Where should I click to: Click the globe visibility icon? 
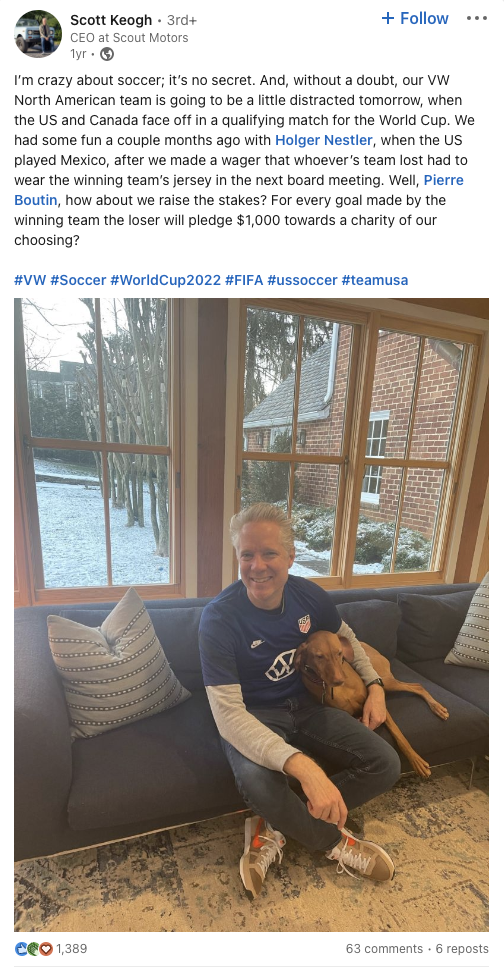(107, 54)
